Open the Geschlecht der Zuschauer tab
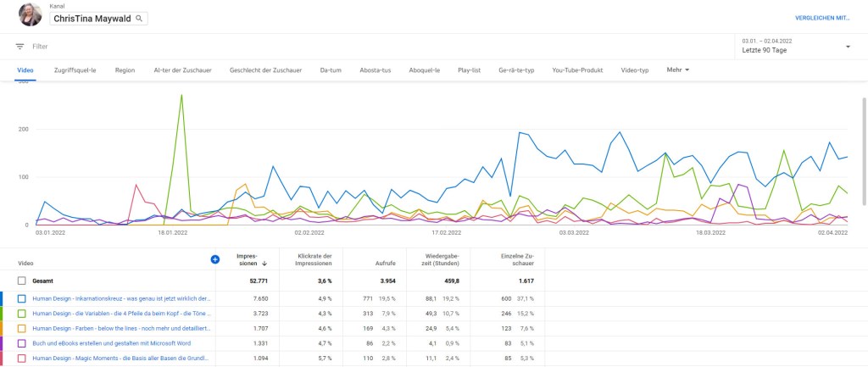This screenshot has height=367, width=868. 266,70
